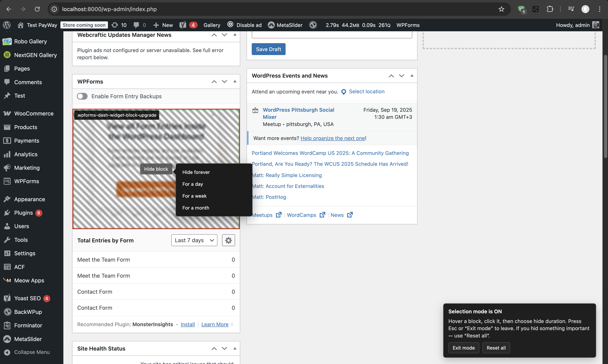Collapse the WPForms widget panel
Image resolution: width=608 pixels, height=364 pixels.
pyautogui.click(x=235, y=81)
